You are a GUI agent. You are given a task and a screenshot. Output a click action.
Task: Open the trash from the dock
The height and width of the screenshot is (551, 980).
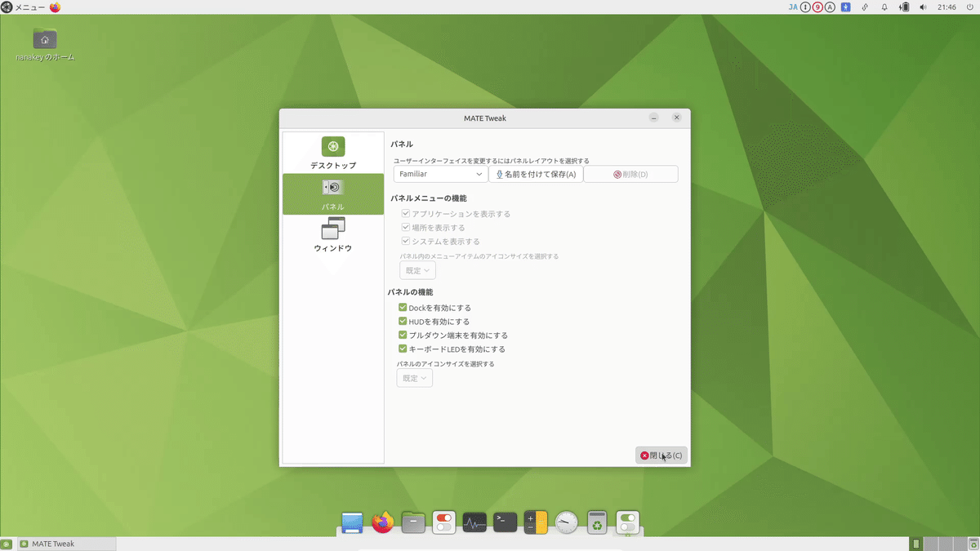click(597, 522)
